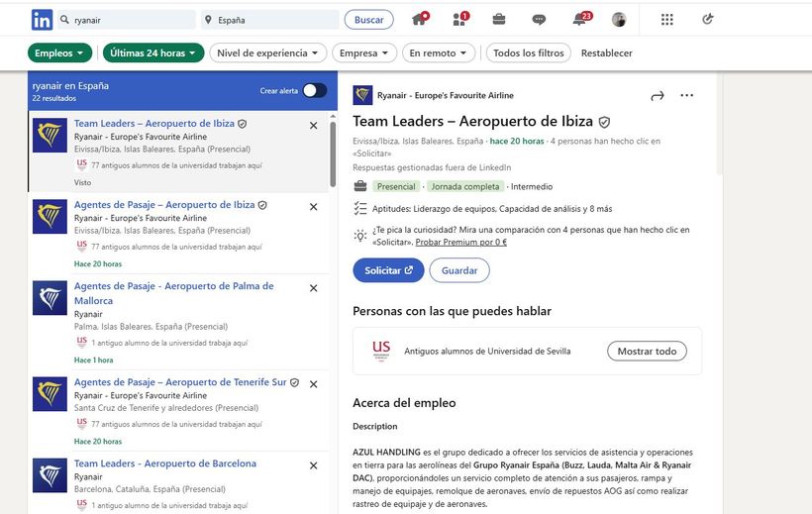The width and height of the screenshot is (812, 514).
Task: Click the search magnifier icon
Action: [x=64, y=20]
